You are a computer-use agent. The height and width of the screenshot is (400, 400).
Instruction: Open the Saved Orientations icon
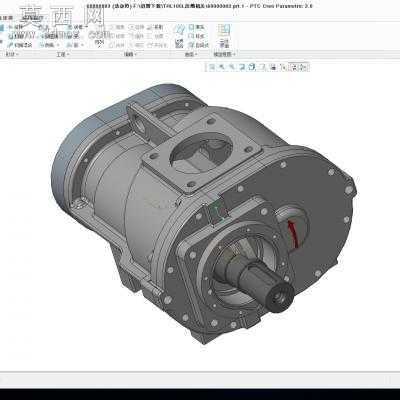click(263, 67)
